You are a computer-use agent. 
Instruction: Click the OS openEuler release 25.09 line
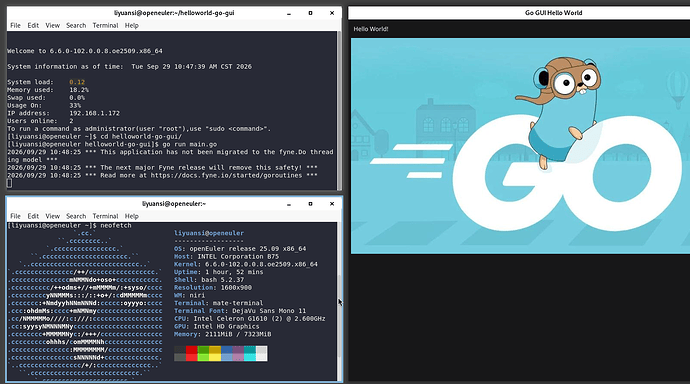coord(240,249)
